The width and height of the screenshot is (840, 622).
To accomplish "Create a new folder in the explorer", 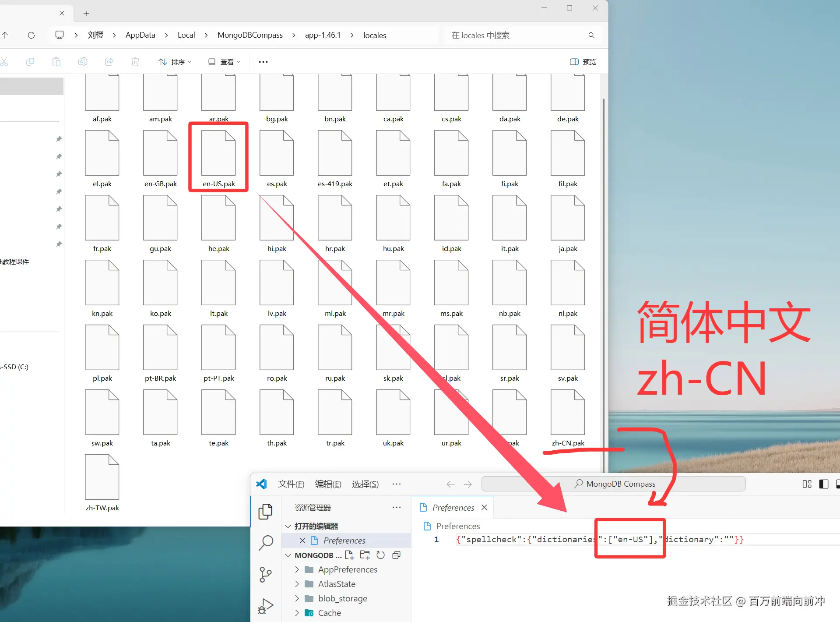I will (365, 555).
